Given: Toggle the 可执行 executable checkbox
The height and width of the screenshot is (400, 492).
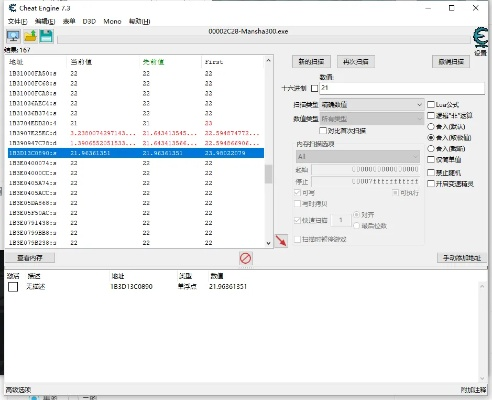Looking at the screenshot, I should pyautogui.click(x=395, y=193).
